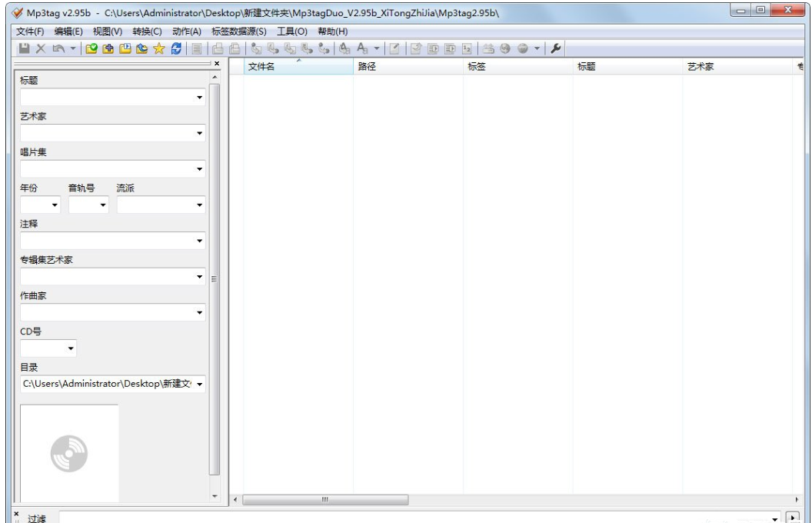
Task: Sort by the 文件名 column header
Action: click(x=298, y=66)
